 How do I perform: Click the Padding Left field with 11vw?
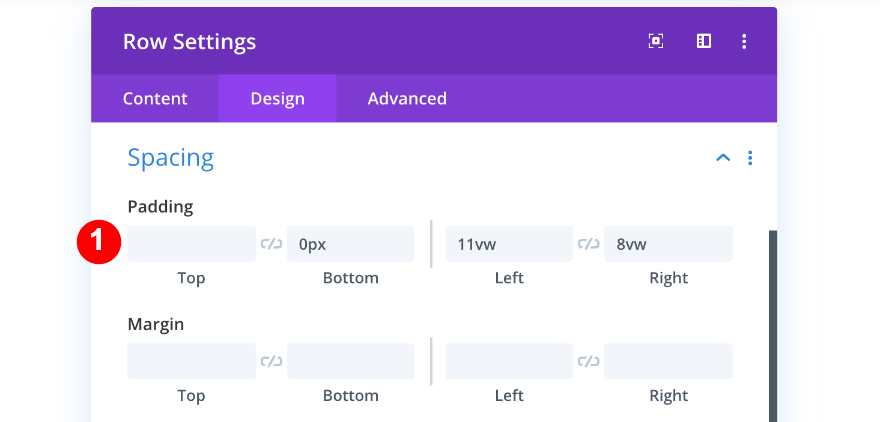tap(509, 244)
